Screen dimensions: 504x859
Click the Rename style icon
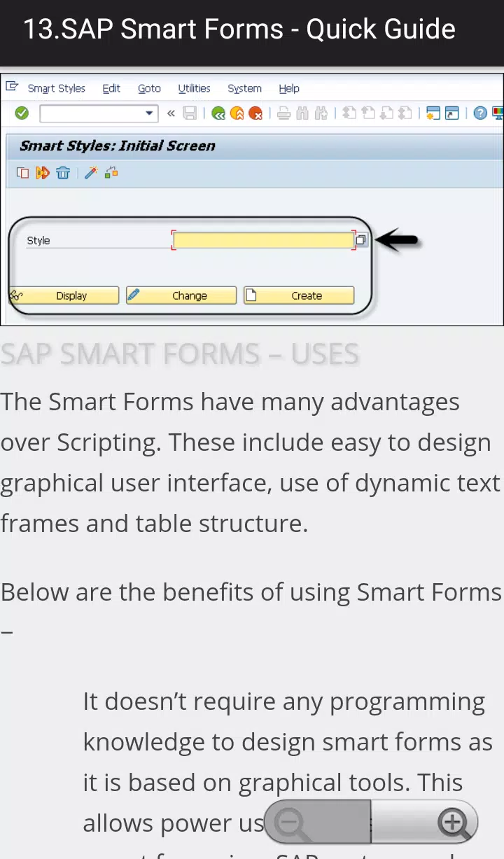(43, 173)
